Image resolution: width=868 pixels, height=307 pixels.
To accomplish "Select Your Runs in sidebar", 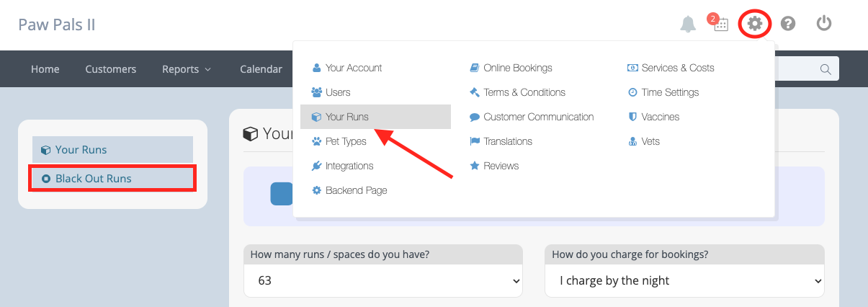I will [x=112, y=149].
